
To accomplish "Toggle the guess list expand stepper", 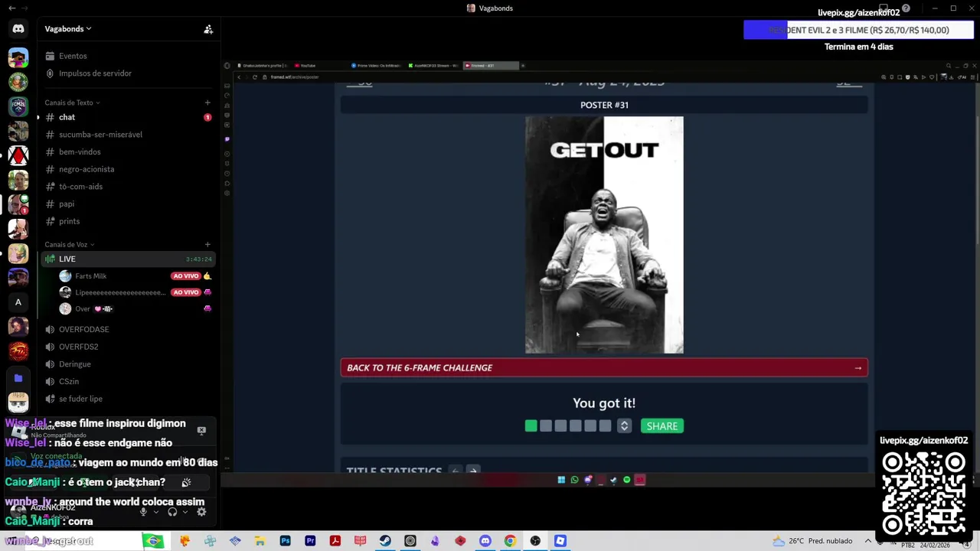I will tap(624, 426).
